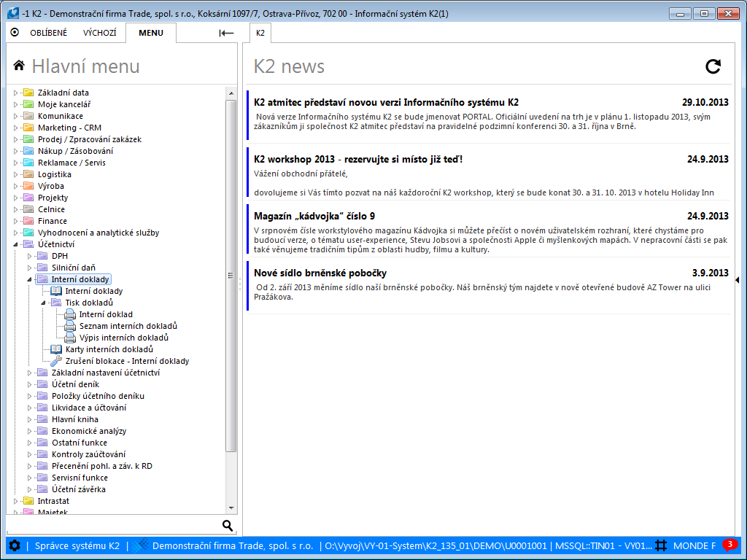Click book icon for Karty interních dokladů
Image resolution: width=747 pixels, height=560 pixels.
pyautogui.click(x=56, y=349)
